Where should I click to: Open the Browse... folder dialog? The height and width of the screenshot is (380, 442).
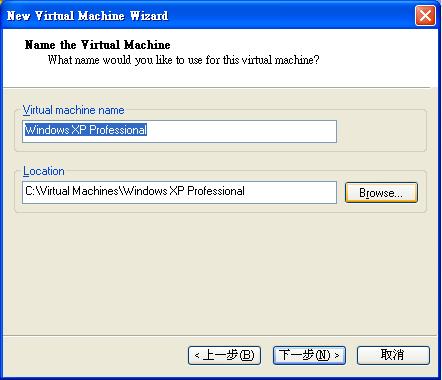(381, 192)
